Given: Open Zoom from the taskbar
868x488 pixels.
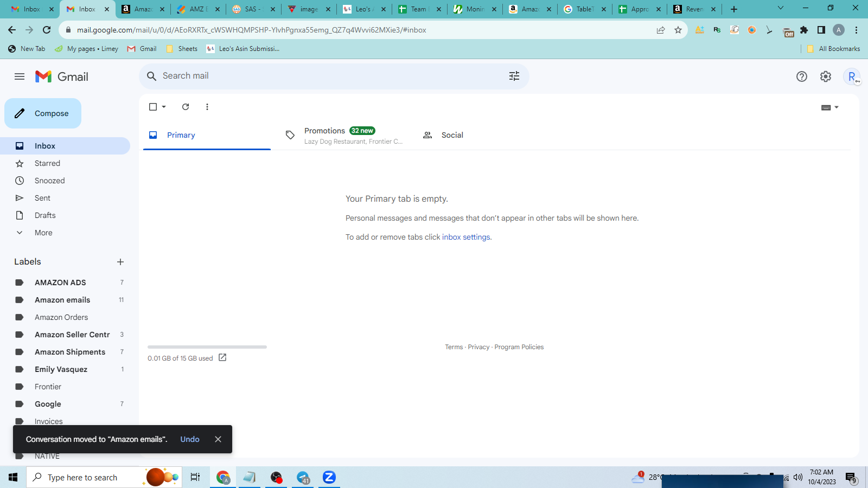Looking at the screenshot, I should (329, 477).
